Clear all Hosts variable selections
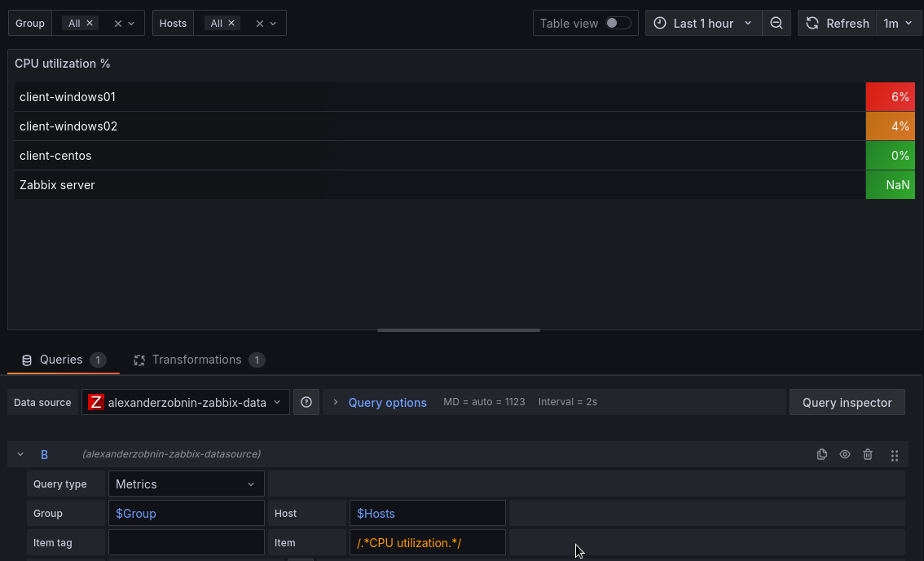This screenshot has width=924, height=561. 259,24
